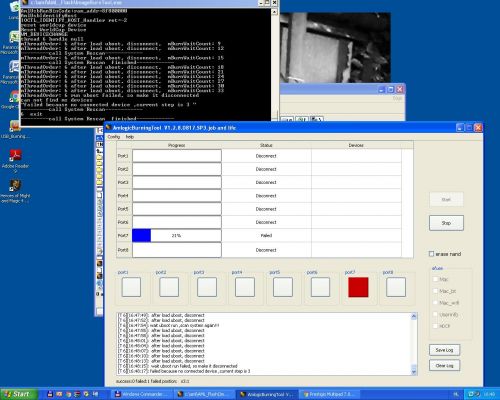Click the last log line about failed device
This screenshot has height=400, width=500.
(184, 371)
